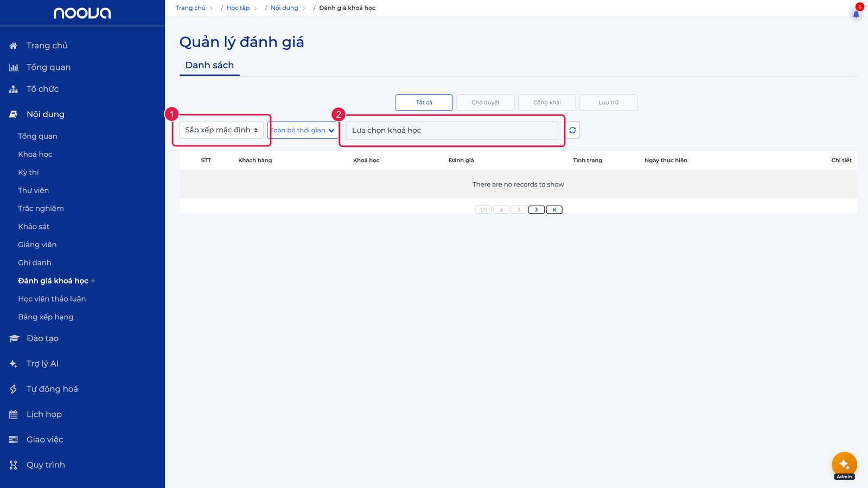Open Tổng quan under Nội dung
The image size is (868, 488).
[37, 136]
